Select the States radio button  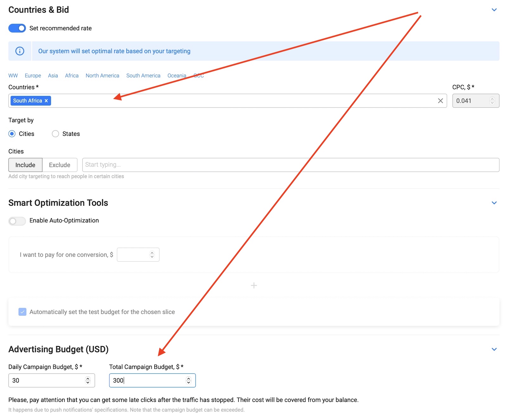pos(55,134)
